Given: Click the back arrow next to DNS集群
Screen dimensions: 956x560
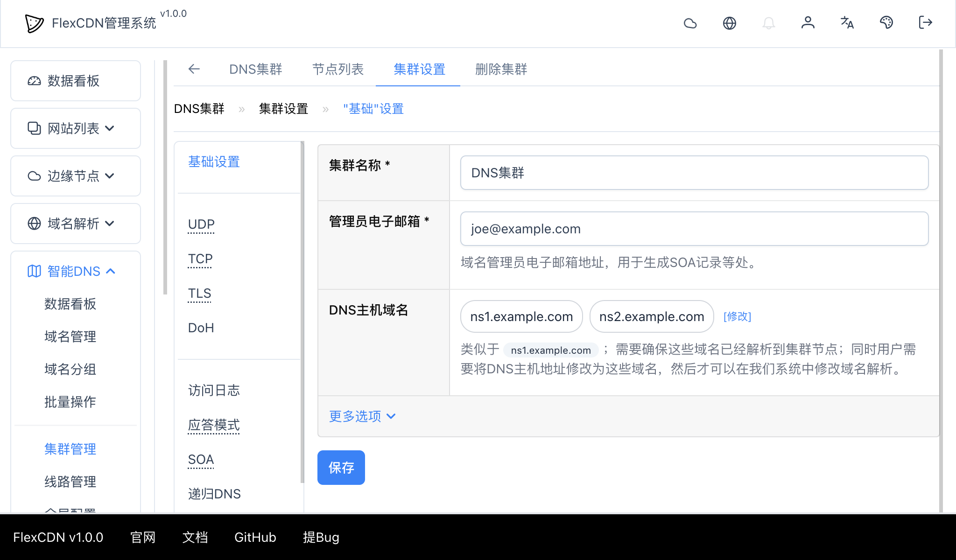Looking at the screenshot, I should 195,69.
